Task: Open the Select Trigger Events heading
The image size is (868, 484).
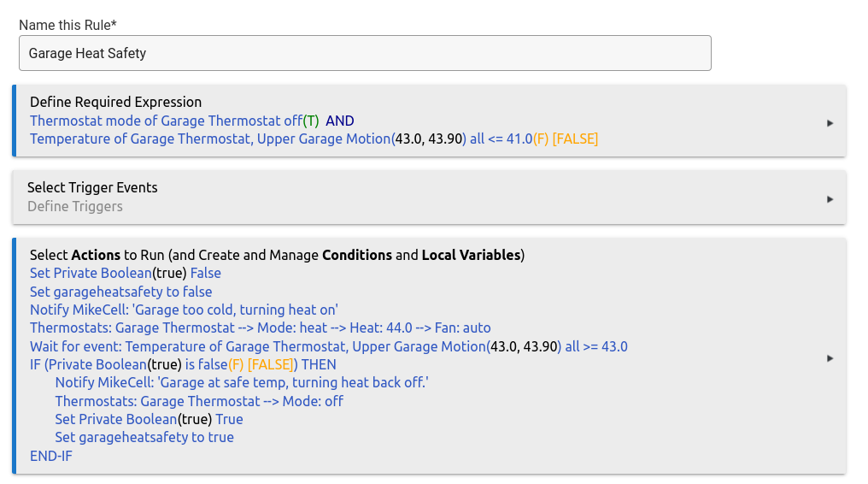Action: click(x=92, y=187)
